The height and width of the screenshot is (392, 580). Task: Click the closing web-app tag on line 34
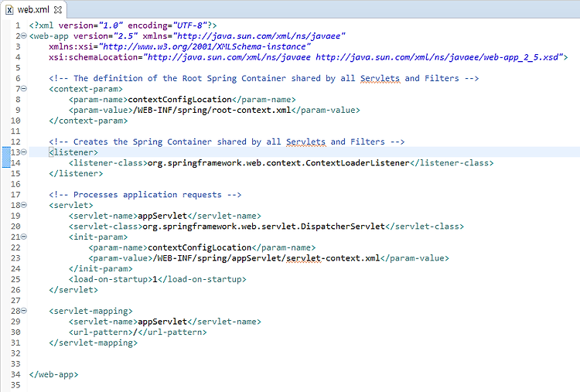(x=53, y=375)
